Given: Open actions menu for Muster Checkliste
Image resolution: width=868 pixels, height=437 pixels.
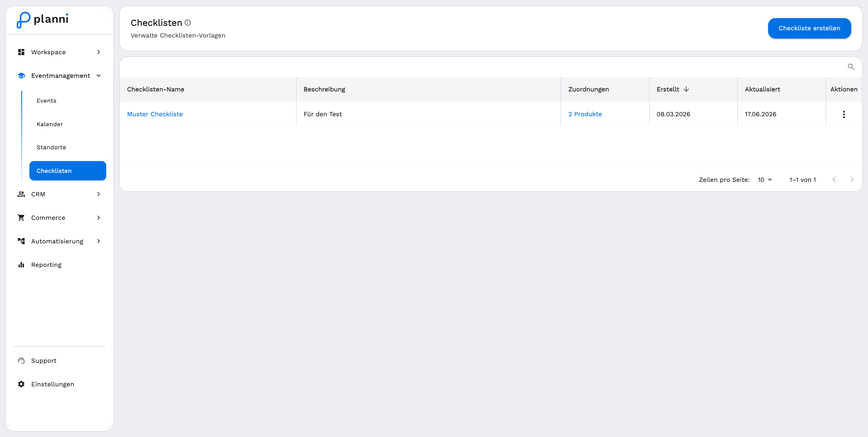Looking at the screenshot, I should pos(844,114).
